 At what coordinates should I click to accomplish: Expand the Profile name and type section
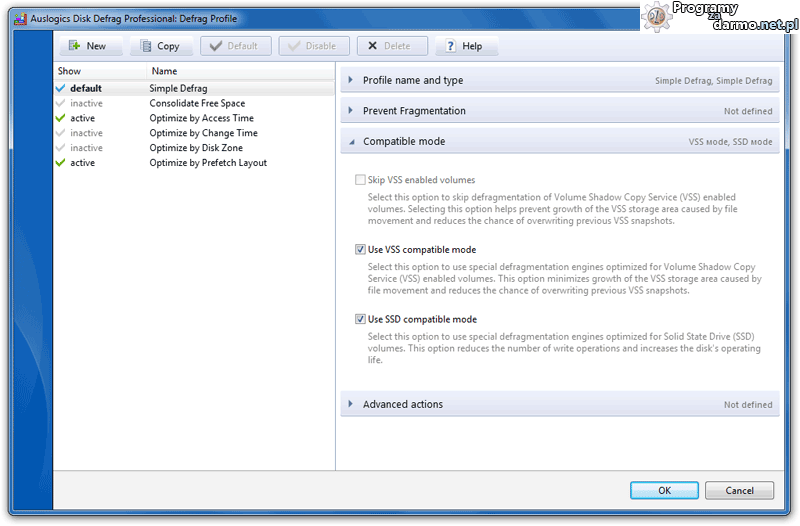351,81
